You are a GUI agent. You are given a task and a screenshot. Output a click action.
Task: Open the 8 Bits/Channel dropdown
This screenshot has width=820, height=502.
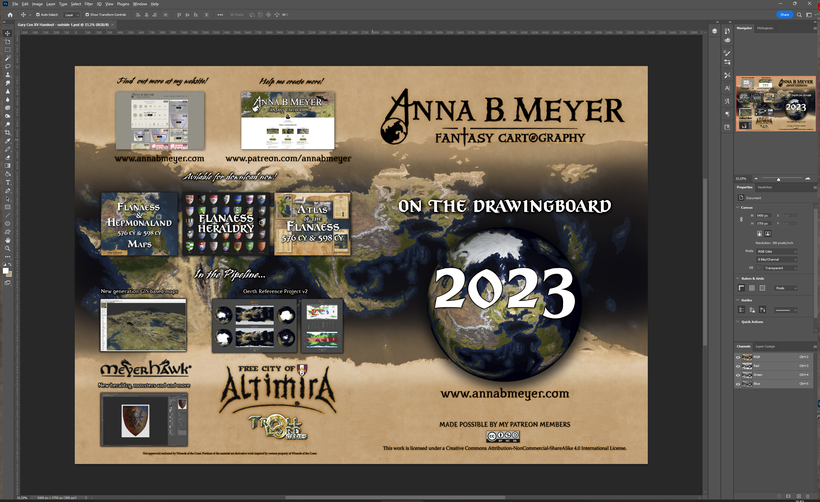point(777,259)
